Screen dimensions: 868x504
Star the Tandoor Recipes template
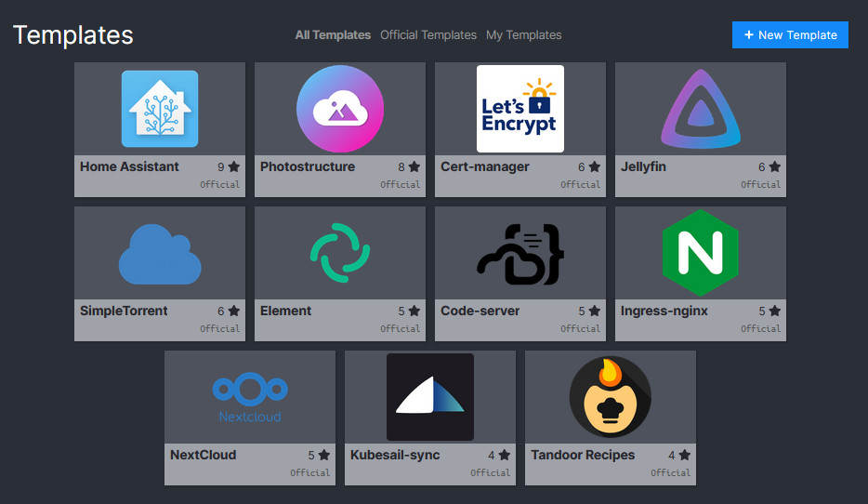click(685, 455)
